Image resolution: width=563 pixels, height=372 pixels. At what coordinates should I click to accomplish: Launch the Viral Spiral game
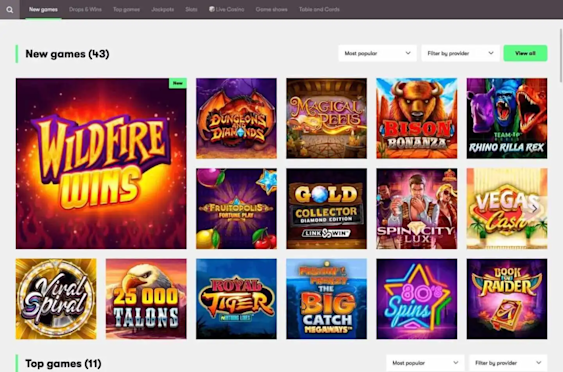tap(56, 299)
